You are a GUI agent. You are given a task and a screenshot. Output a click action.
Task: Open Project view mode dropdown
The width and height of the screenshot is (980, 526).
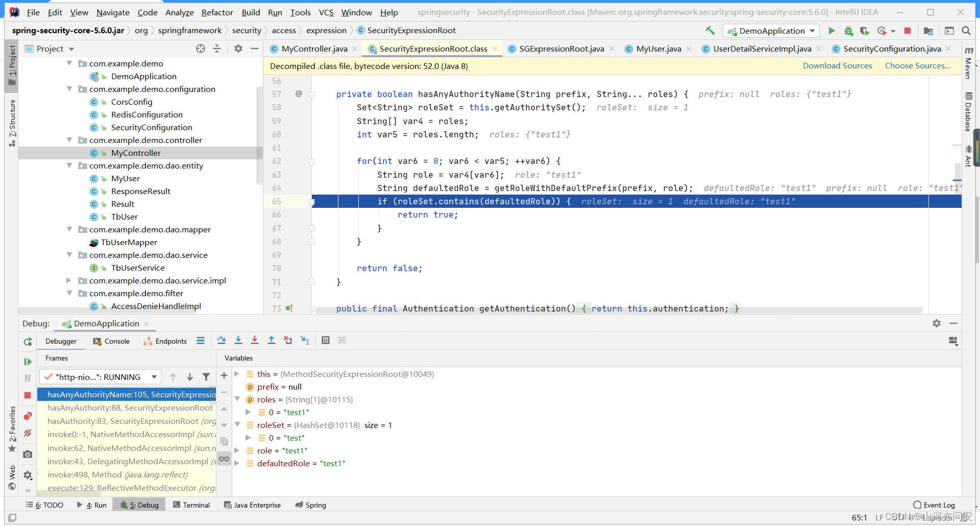[x=71, y=49]
